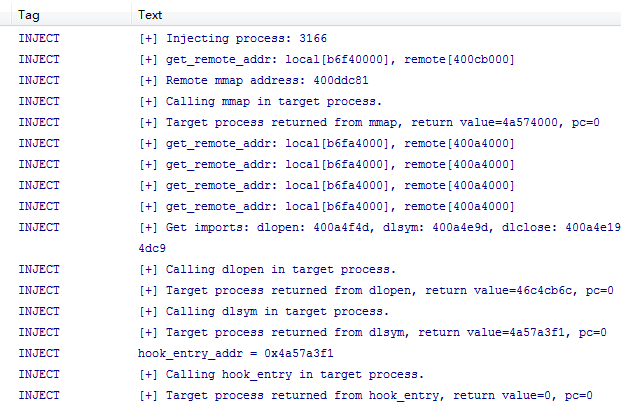621x414 pixels.
Task: Click the wrapped "4dc9" continuation text
Action: tap(154, 247)
